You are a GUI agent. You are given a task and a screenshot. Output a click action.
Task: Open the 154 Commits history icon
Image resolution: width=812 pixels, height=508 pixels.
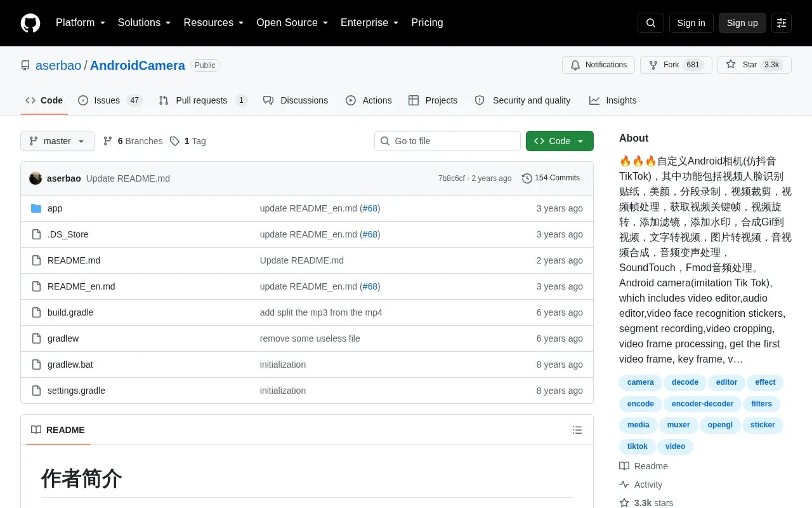527,178
